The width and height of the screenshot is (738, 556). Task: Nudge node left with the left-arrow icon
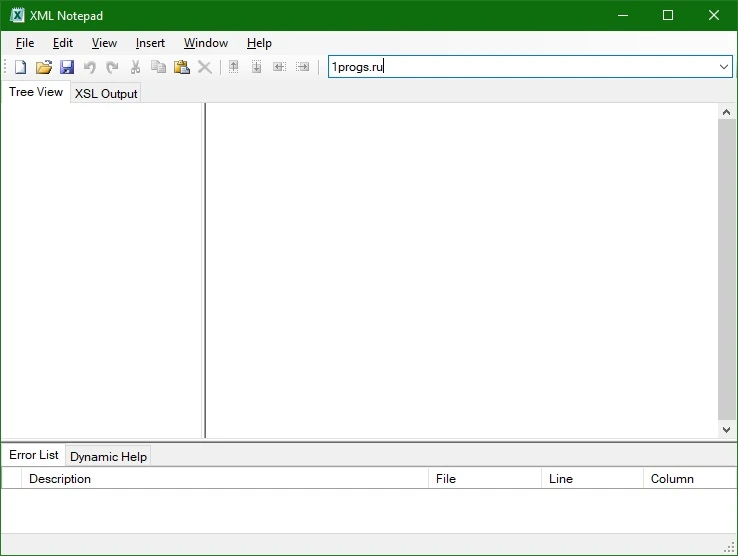click(280, 67)
